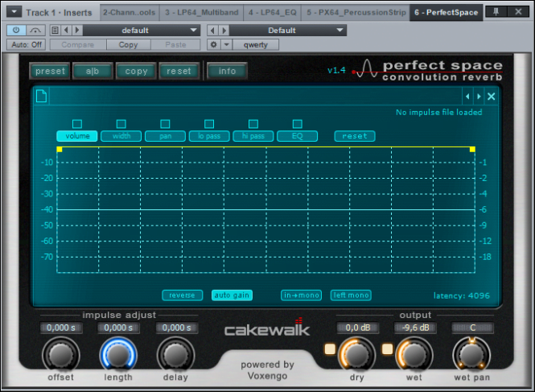
Task: Toggle the 'reverse' switch
Action: [182, 295]
